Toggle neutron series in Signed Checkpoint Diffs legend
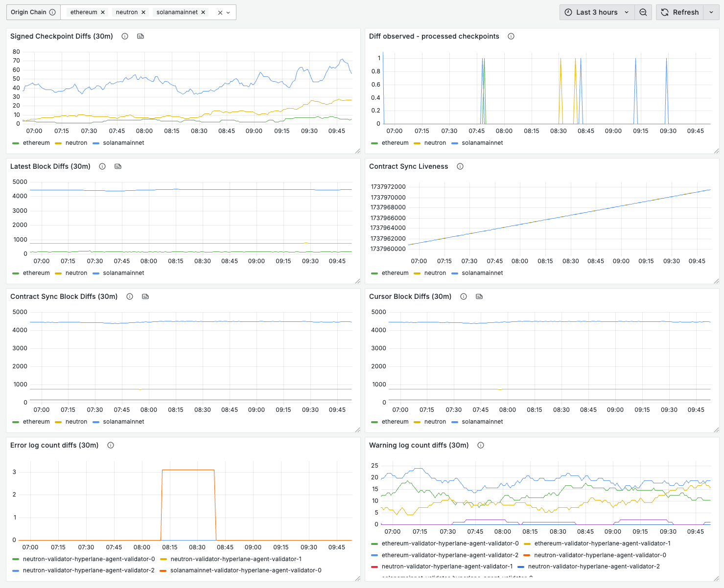Screen dimensions: 724x588 click(76, 143)
